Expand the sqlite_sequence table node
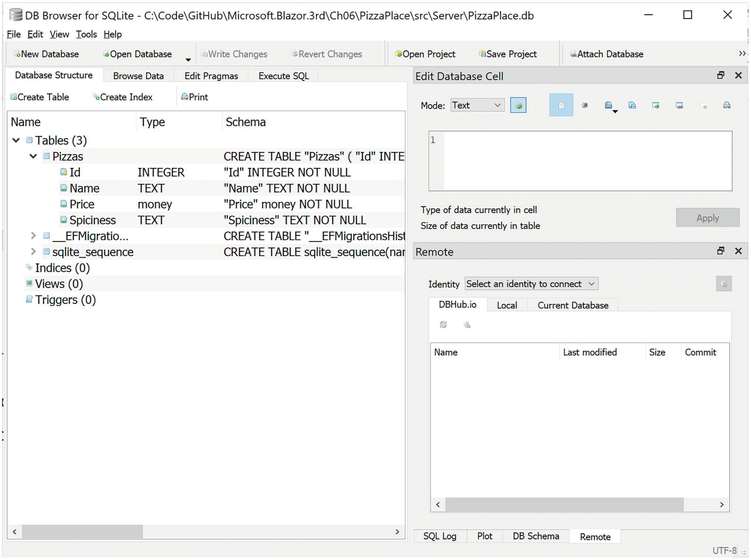The width and height of the screenshot is (751, 560). 33,252
